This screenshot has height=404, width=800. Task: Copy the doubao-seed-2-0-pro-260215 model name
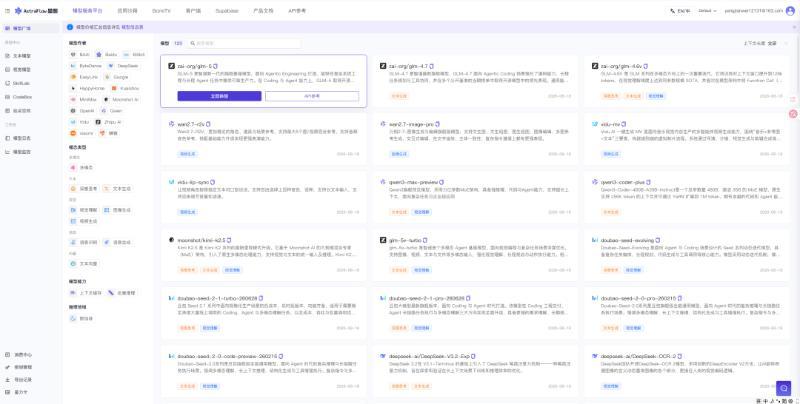[x=680, y=298]
